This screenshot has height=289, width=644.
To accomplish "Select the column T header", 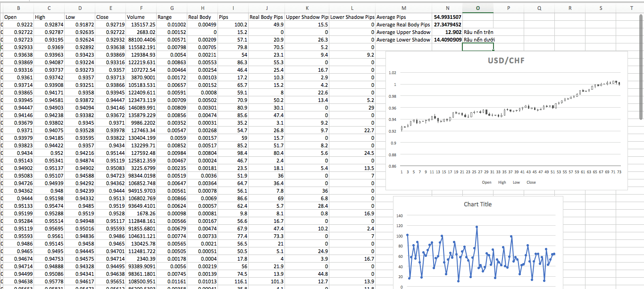I will click(631, 8).
